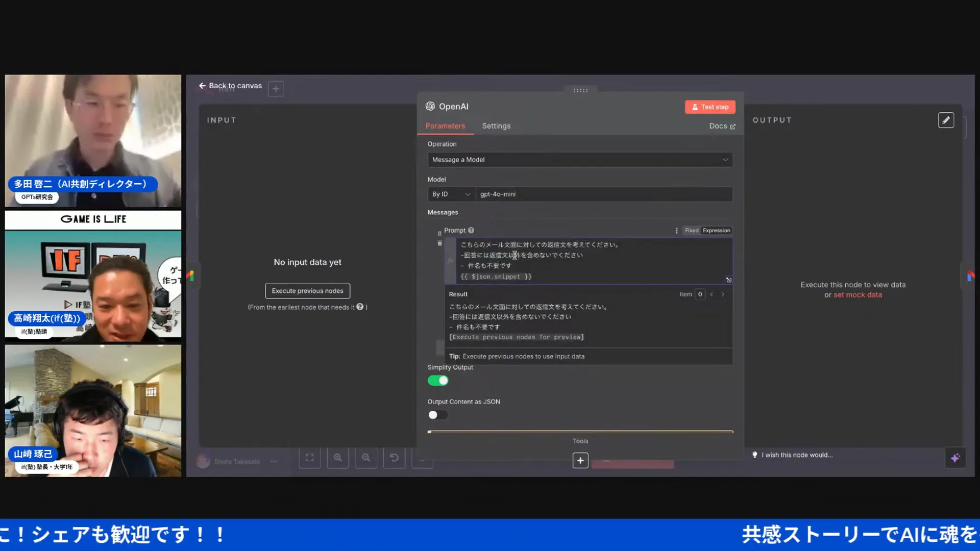Screen dimensions: 980x551
Task: Open the Docs external link
Action: pyautogui.click(x=722, y=126)
